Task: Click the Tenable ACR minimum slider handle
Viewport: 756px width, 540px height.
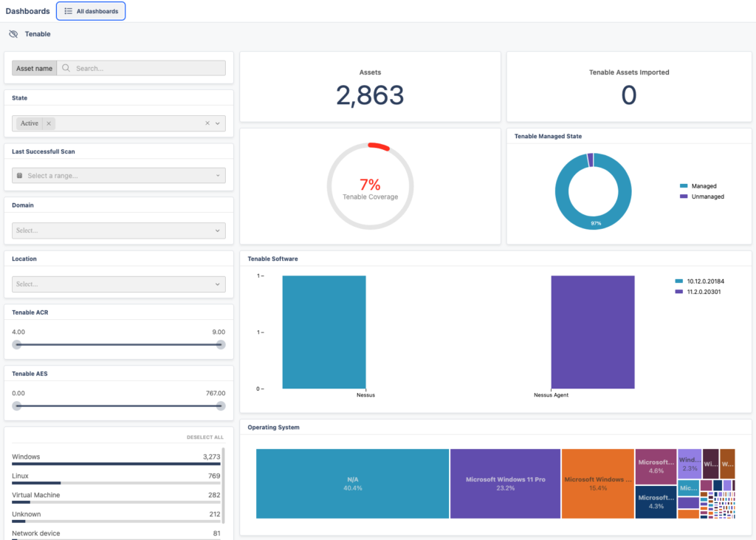Action: pos(17,344)
